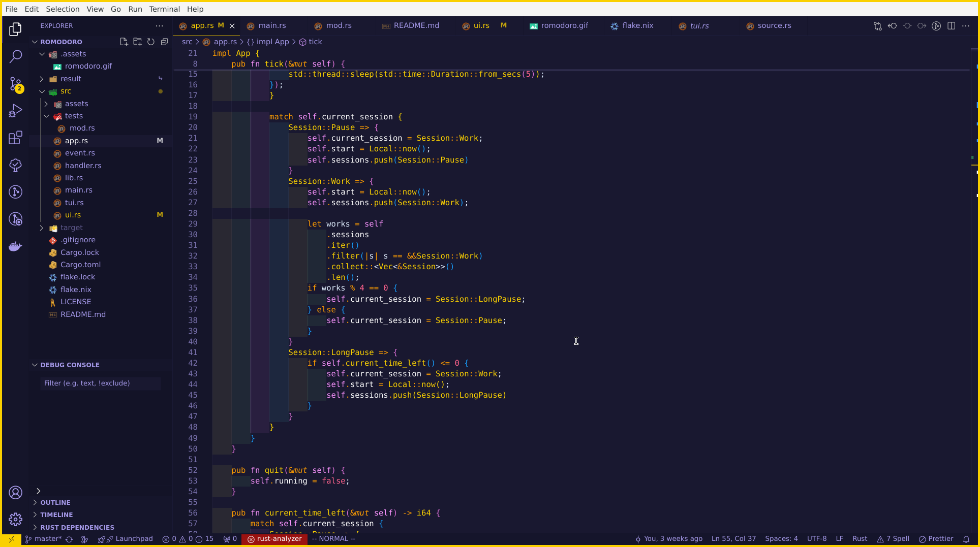980x547 pixels.
Task: Click rust-analyzer status bar item
Action: click(274, 539)
